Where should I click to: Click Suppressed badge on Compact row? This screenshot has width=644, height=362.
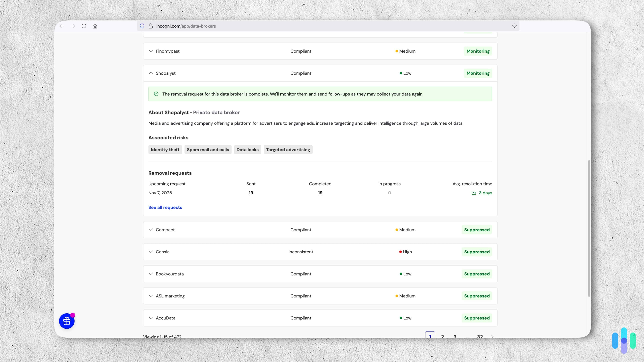tap(477, 230)
